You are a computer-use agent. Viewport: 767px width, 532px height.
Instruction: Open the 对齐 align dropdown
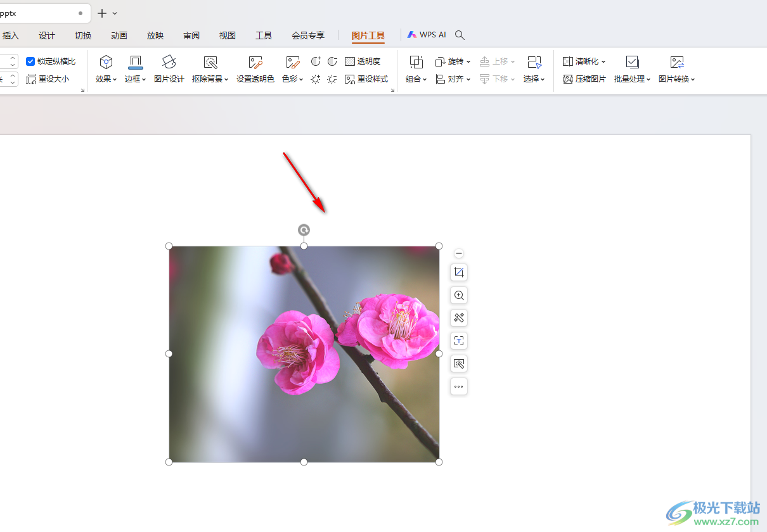(453, 79)
